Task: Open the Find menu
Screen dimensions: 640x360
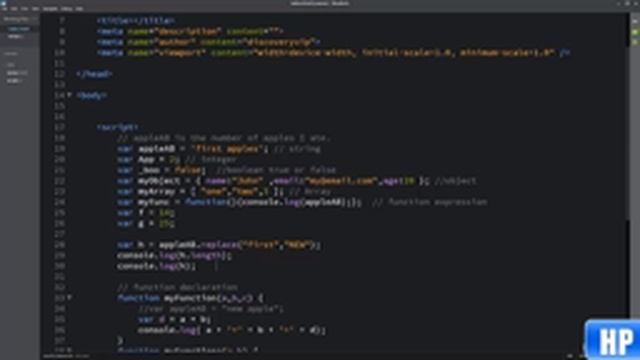Action: 25,9
